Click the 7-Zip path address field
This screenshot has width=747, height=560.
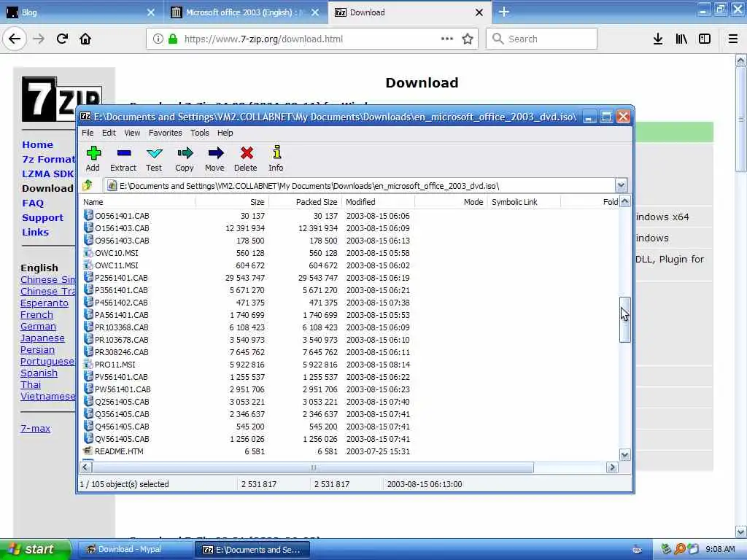pyautogui.click(x=360, y=186)
